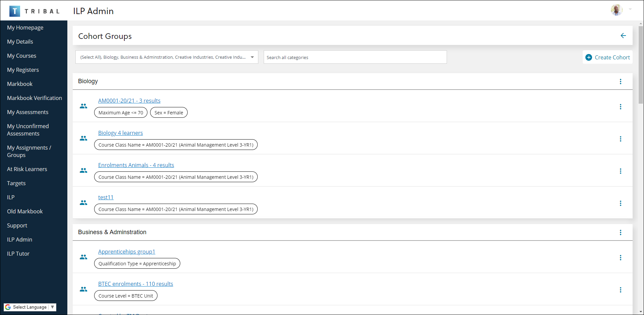Screen dimensions: 644x315
Task: Open the user profile avatar menu
Action: (x=616, y=10)
